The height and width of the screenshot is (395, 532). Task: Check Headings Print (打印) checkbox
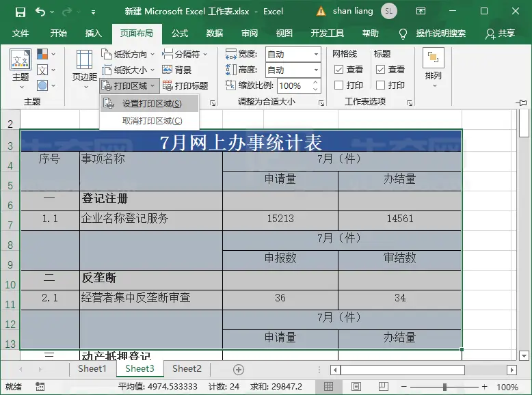click(380, 85)
